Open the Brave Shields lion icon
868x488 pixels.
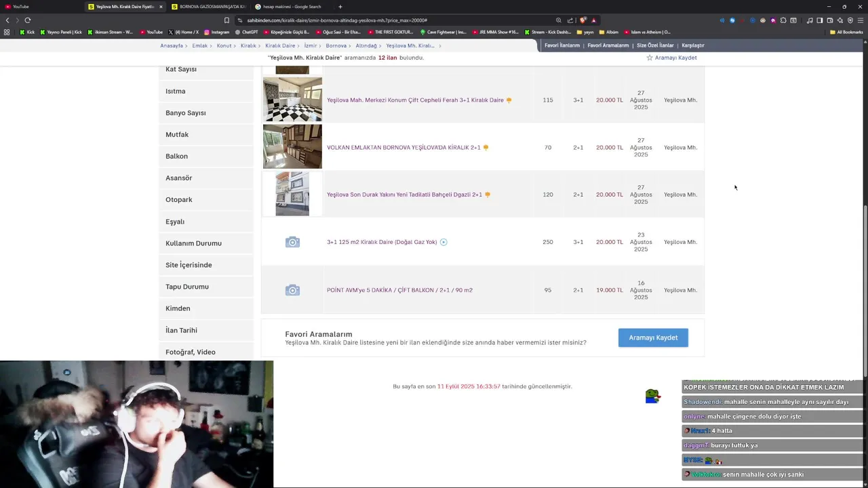point(583,20)
